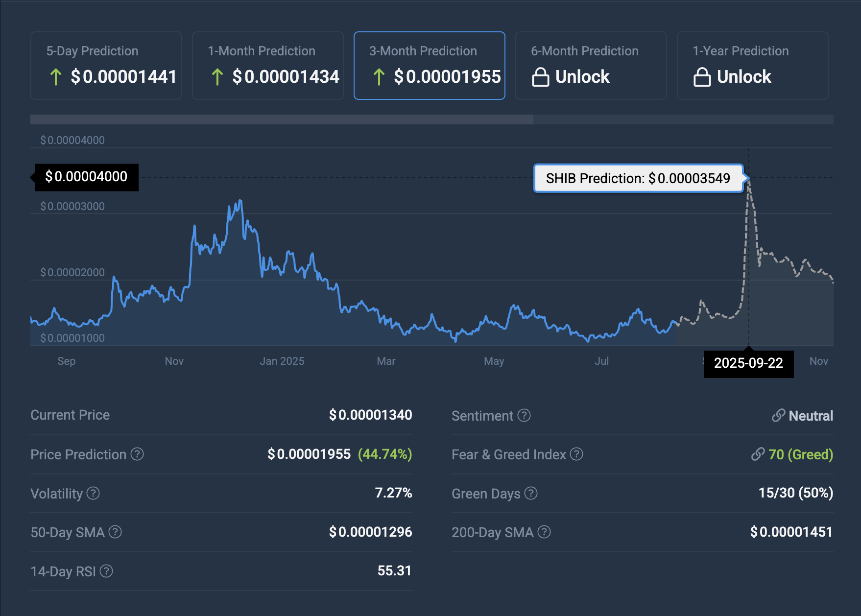Click the green up arrow beside $0.00001441
The height and width of the screenshot is (616, 861).
(56, 77)
